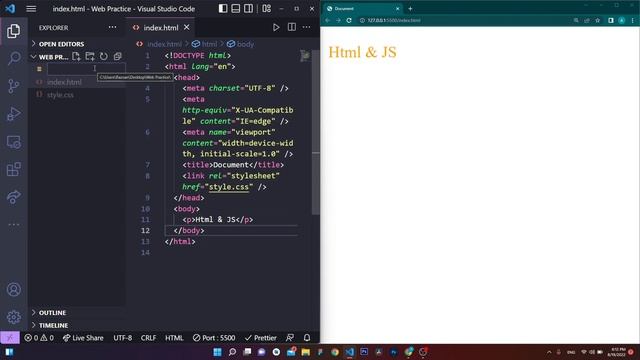Viewport: 640px width, 360px height.
Task: Click Live Share in status bar
Action: (x=83, y=338)
